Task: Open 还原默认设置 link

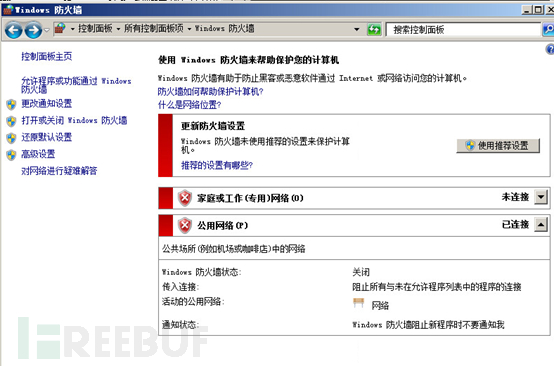Action: click(47, 137)
